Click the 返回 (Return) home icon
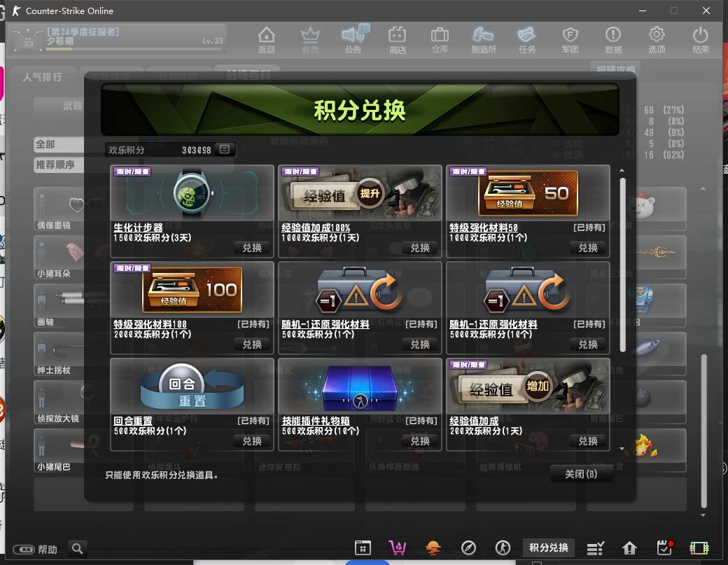The width and height of the screenshot is (728, 565). point(267,39)
